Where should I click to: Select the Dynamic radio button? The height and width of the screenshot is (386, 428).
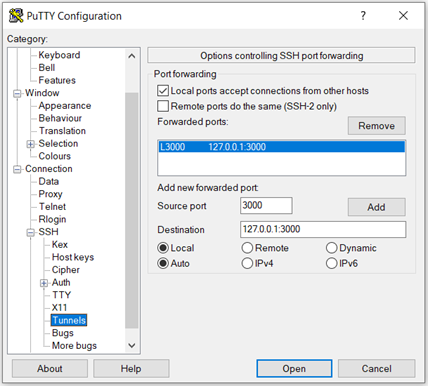coord(331,248)
